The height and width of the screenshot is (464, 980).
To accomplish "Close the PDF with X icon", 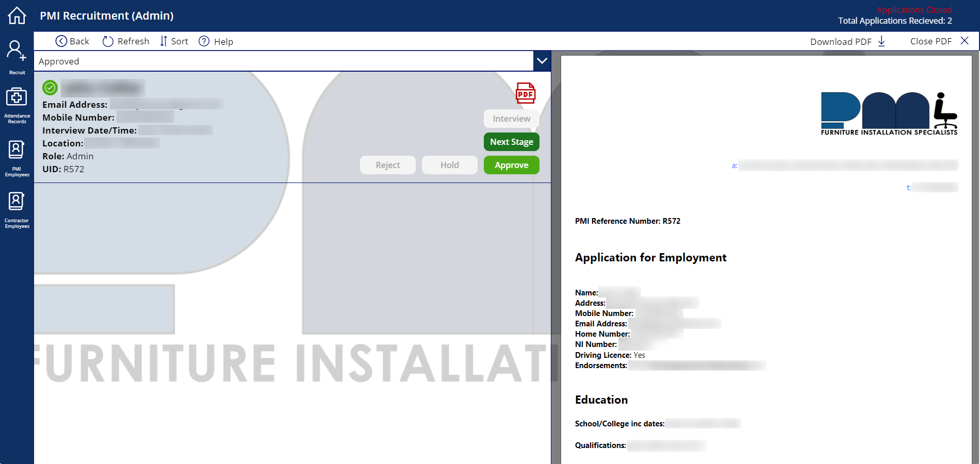I will tap(965, 41).
